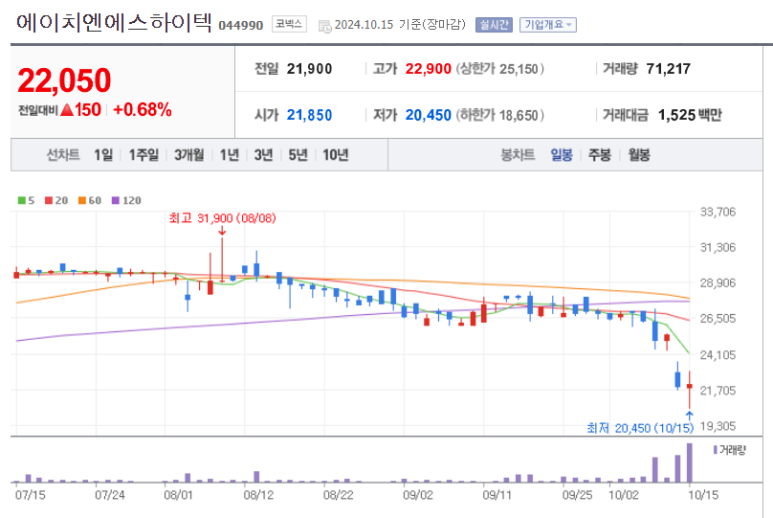Select the 3개월 line chart period

189,155
